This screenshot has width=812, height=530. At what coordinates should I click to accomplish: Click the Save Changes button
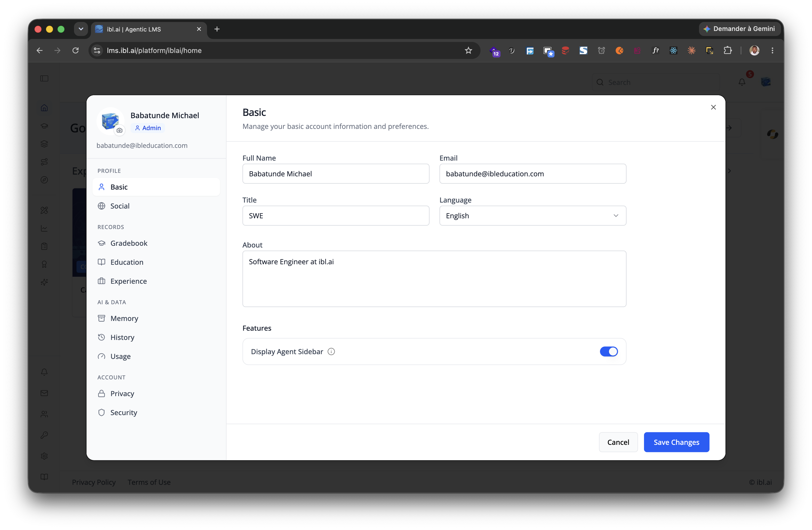pos(676,442)
